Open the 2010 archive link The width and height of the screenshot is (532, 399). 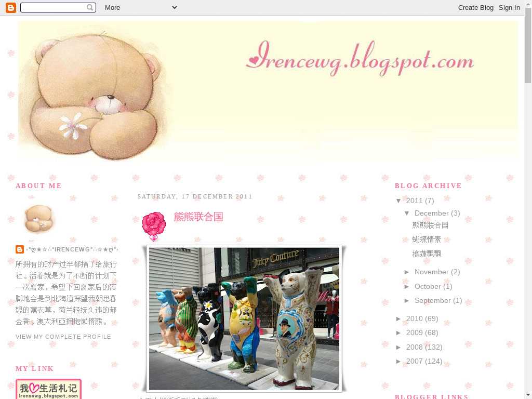coord(414,319)
